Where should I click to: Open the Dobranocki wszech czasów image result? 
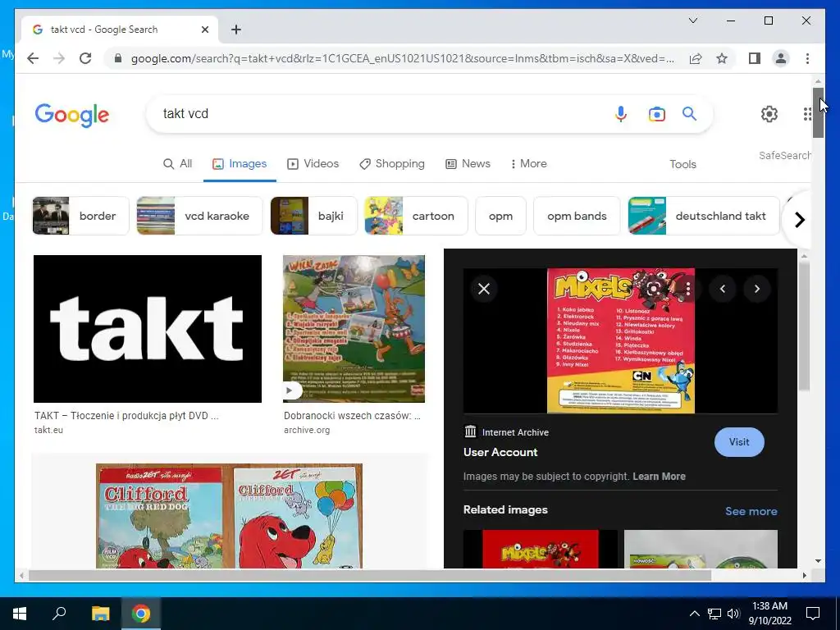coord(354,328)
